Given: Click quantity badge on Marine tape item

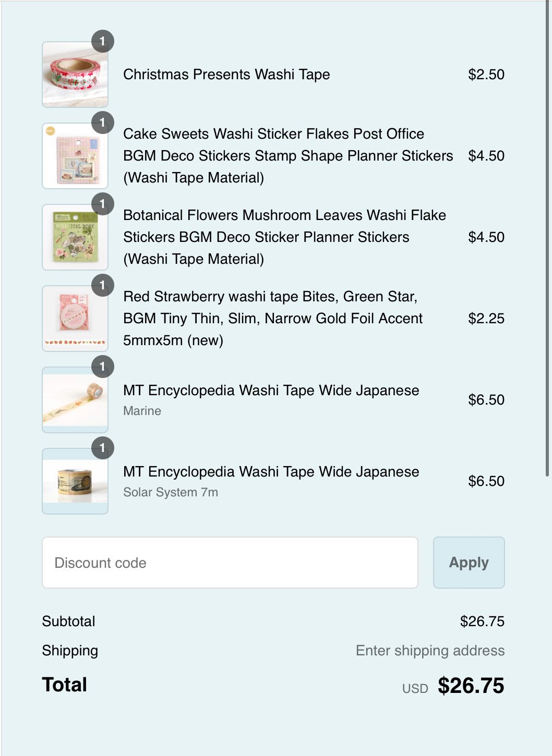Looking at the screenshot, I should pyautogui.click(x=103, y=367).
